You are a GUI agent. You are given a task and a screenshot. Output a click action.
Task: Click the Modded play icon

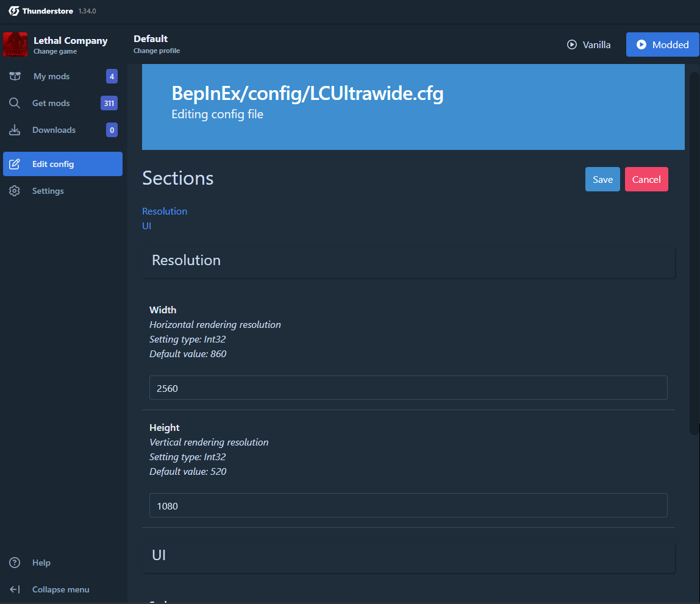tap(641, 44)
